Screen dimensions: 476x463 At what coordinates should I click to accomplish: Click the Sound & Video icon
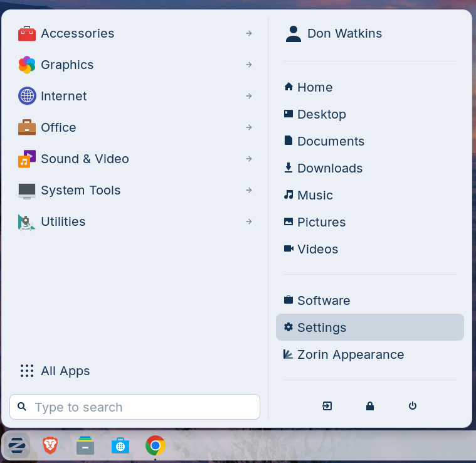coord(27,159)
